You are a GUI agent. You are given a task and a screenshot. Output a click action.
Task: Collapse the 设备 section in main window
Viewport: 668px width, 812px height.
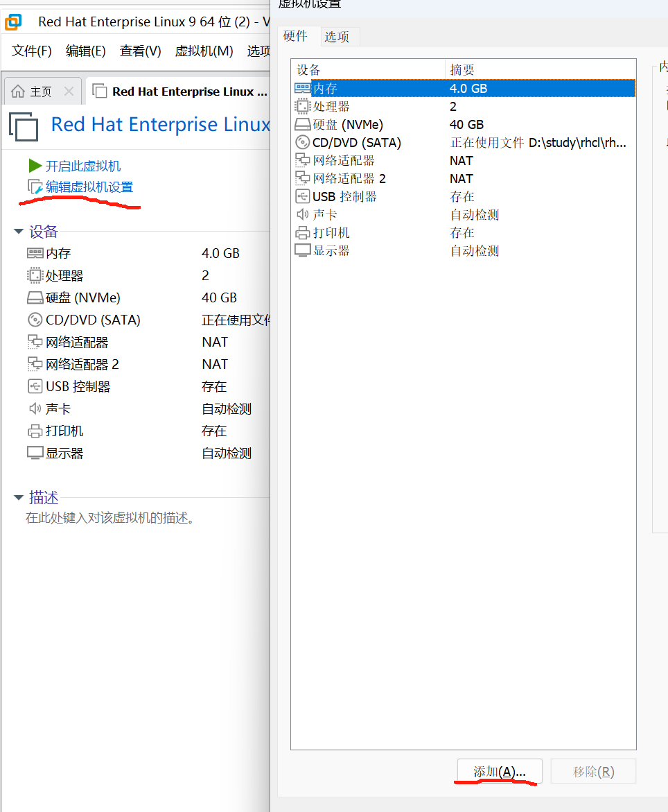tap(19, 232)
